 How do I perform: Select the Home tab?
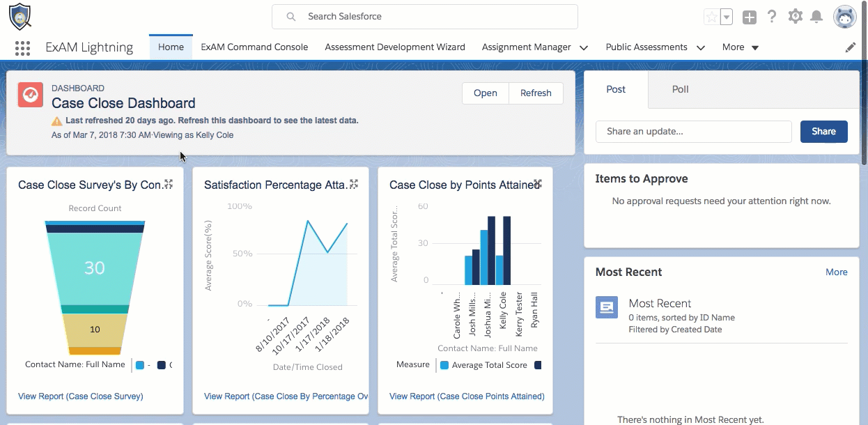click(171, 47)
